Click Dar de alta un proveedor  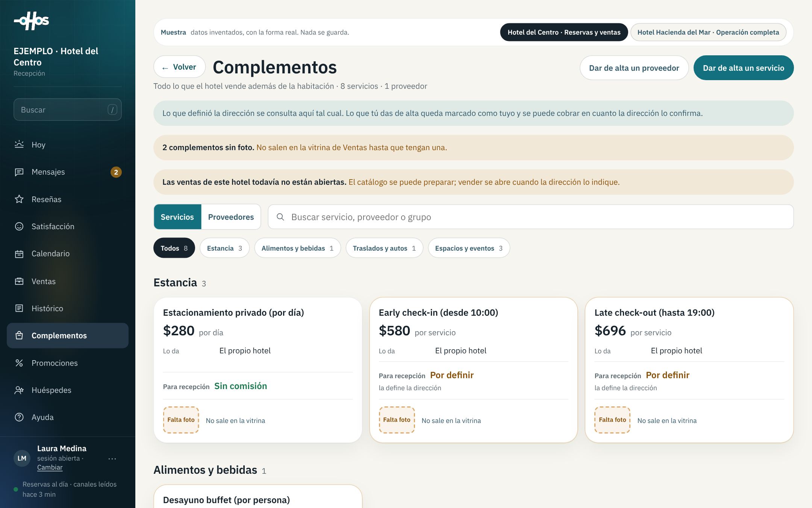pyautogui.click(x=634, y=68)
